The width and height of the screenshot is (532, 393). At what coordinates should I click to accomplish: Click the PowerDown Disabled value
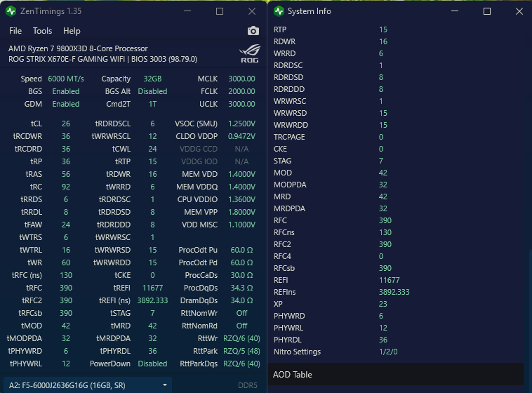coord(152,364)
